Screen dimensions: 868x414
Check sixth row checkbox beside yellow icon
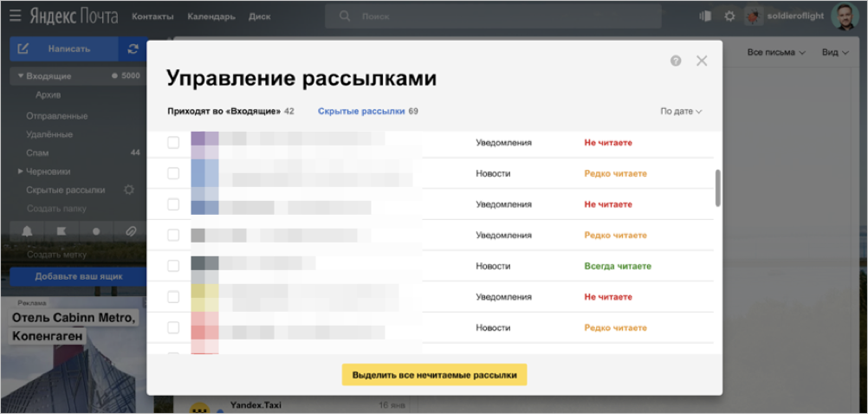click(x=173, y=297)
